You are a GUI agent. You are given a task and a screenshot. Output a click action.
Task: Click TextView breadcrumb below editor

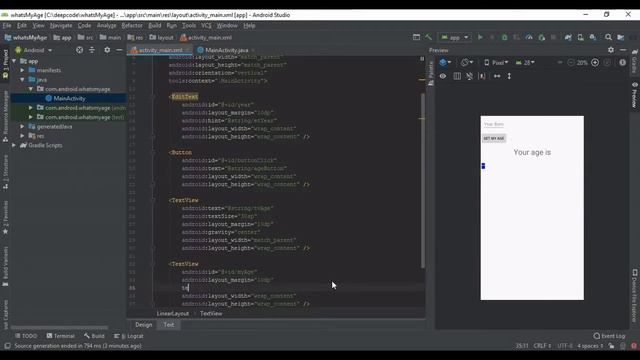(211, 313)
